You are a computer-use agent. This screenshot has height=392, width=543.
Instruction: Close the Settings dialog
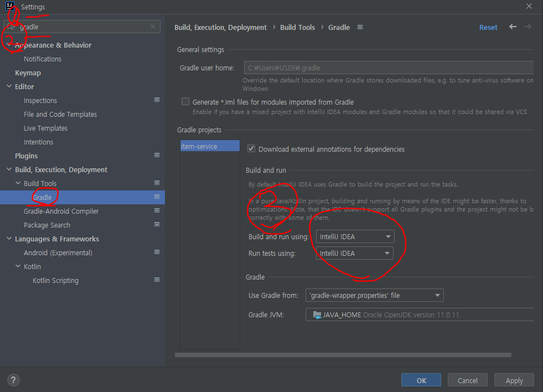point(529,6)
